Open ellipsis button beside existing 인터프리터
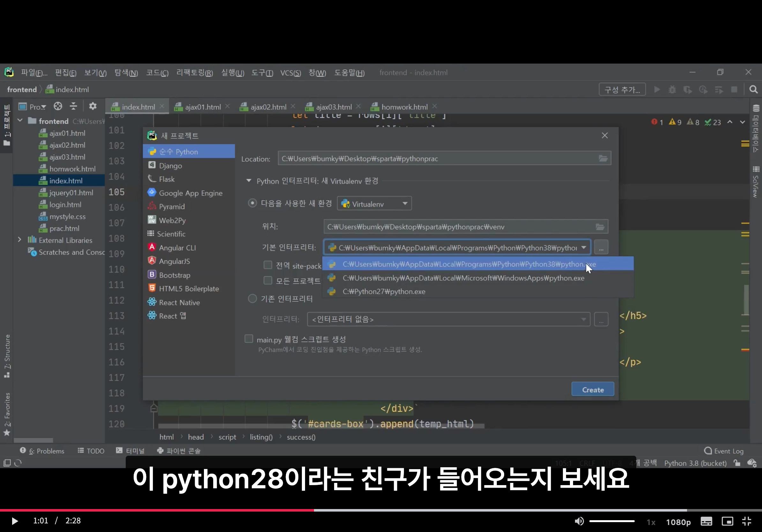762x532 pixels. pyautogui.click(x=601, y=319)
